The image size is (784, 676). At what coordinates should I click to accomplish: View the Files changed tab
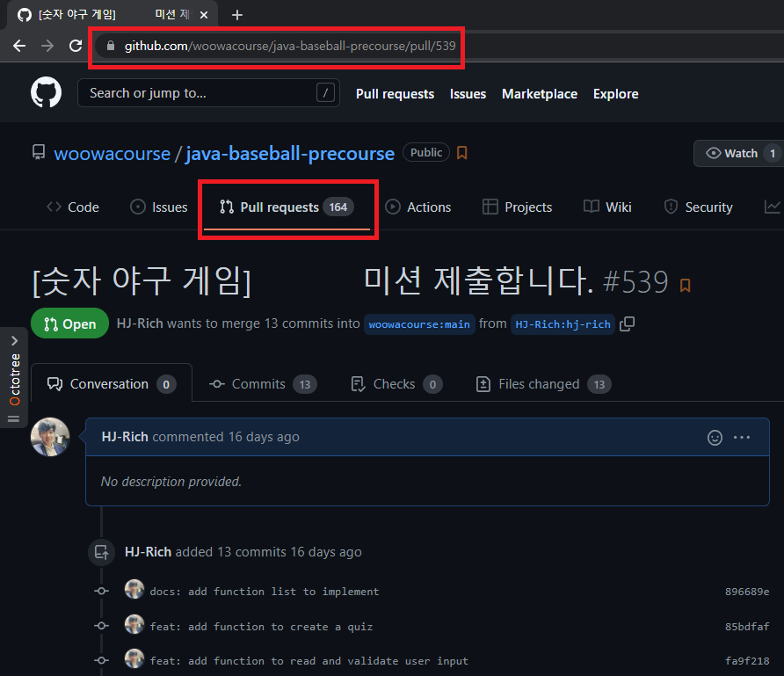(543, 384)
